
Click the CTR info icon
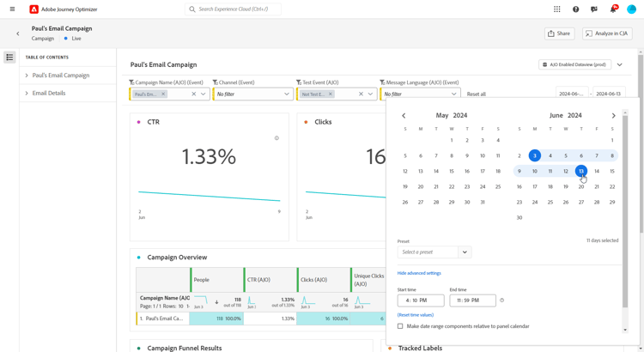tap(276, 138)
